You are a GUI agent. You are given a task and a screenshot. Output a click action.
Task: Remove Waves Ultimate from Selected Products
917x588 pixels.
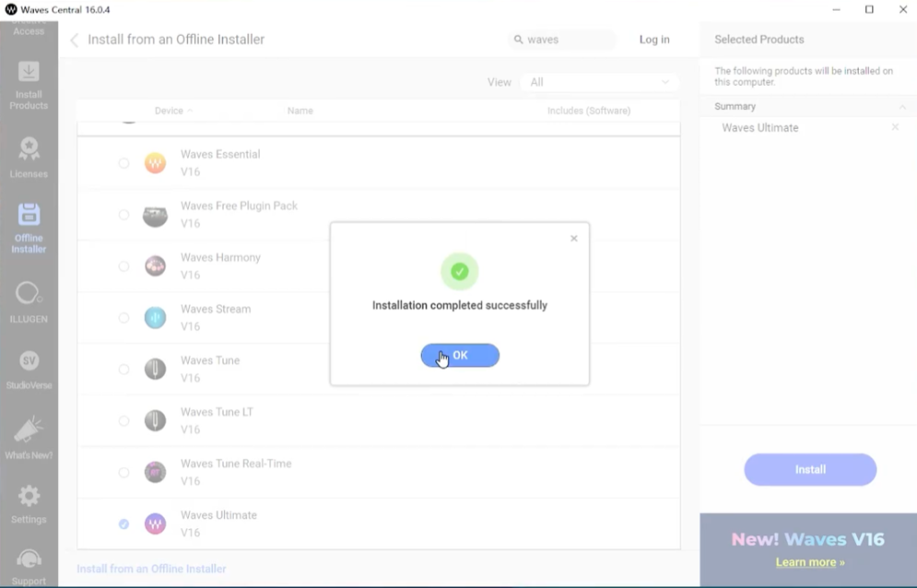895,127
